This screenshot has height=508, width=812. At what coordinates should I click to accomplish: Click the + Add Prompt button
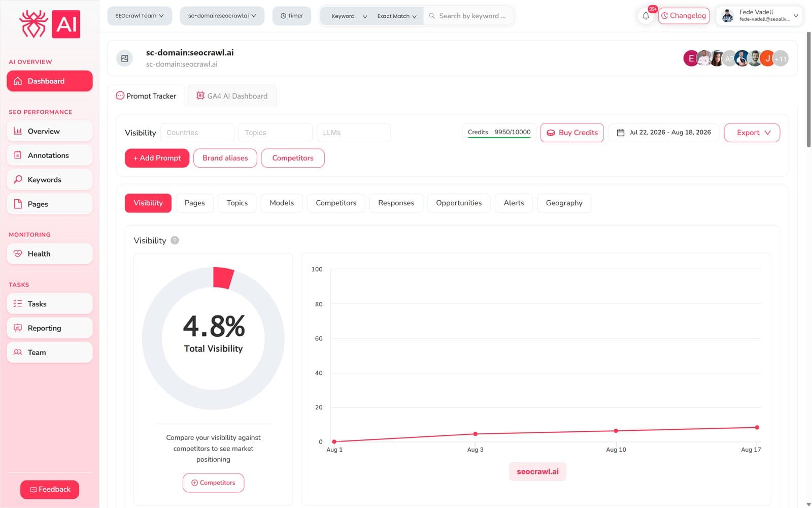click(x=157, y=158)
